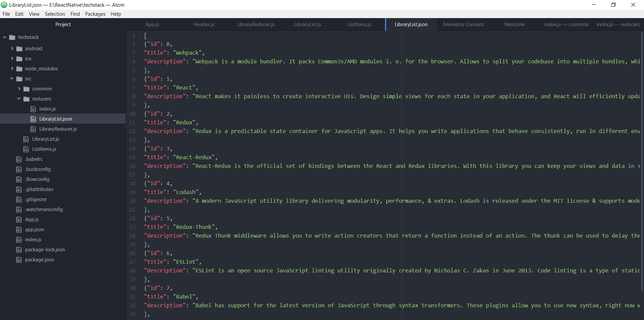Click file icon next to ListItems.js
The height and width of the screenshot is (320, 644).
point(26,149)
